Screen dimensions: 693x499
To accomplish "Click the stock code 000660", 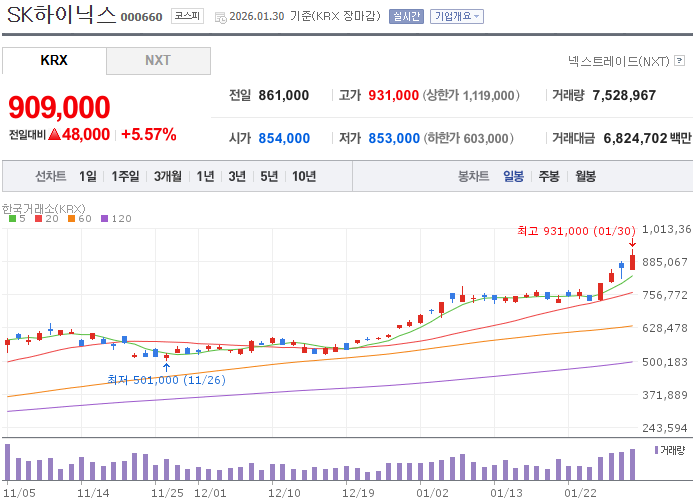I will pyautogui.click(x=141, y=17).
